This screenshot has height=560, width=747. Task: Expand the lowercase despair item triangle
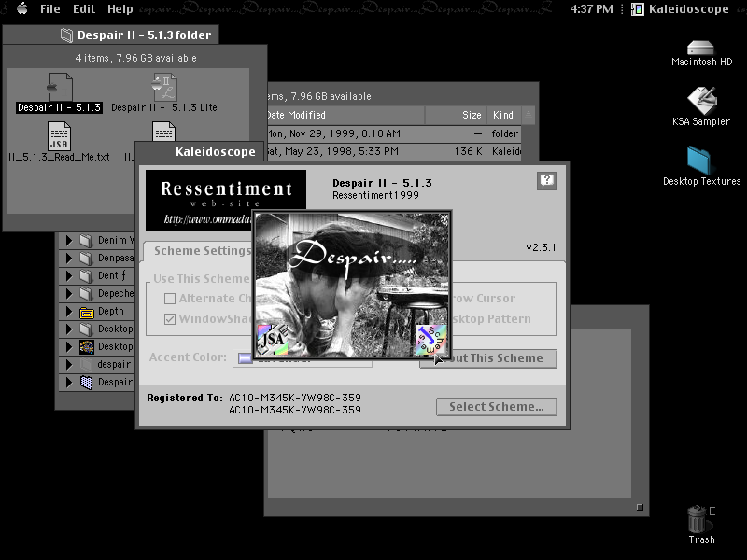point(69,364)
